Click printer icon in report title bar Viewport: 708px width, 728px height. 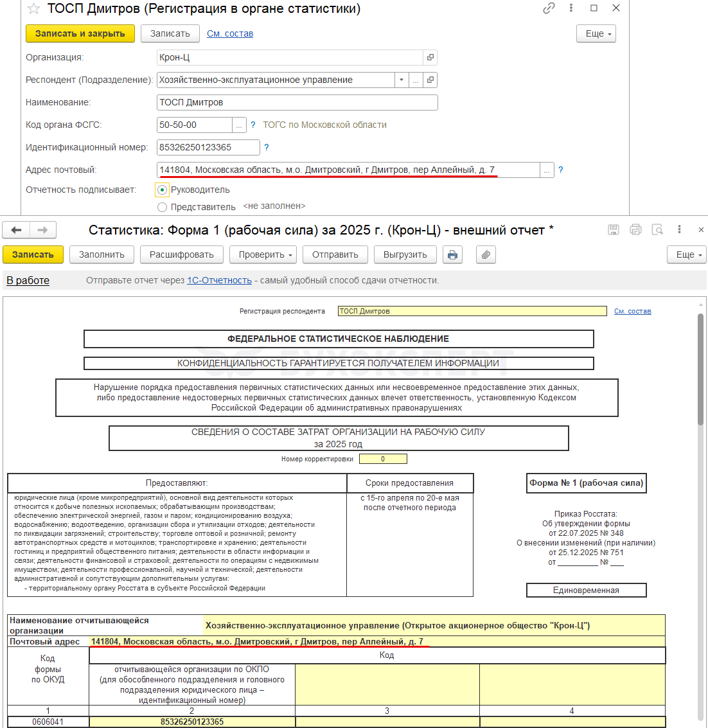[635, 229]
